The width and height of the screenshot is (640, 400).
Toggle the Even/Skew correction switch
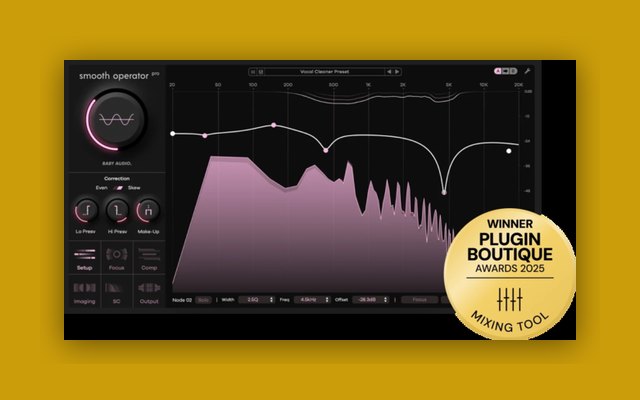119,188
